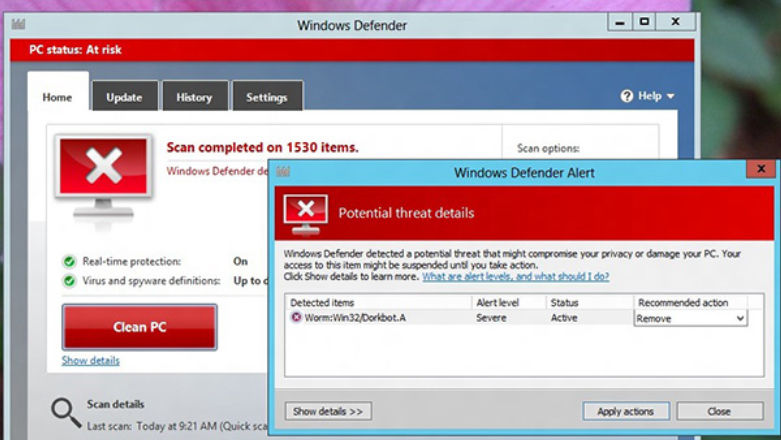Click the magnifying glass Scan details icon
Viewport: 781px width, 440px height.
pos(66,413)
